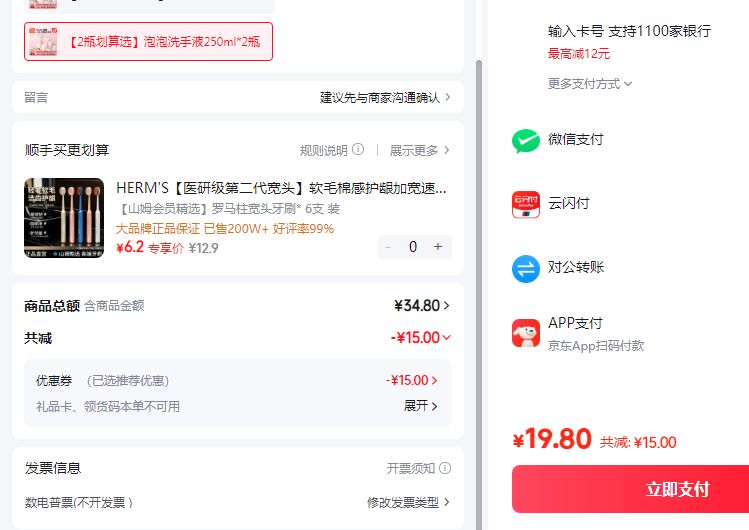This screenshot has width=749, height=530.
Task: Open the 开票须知 info icon
Action: [445, 468]
